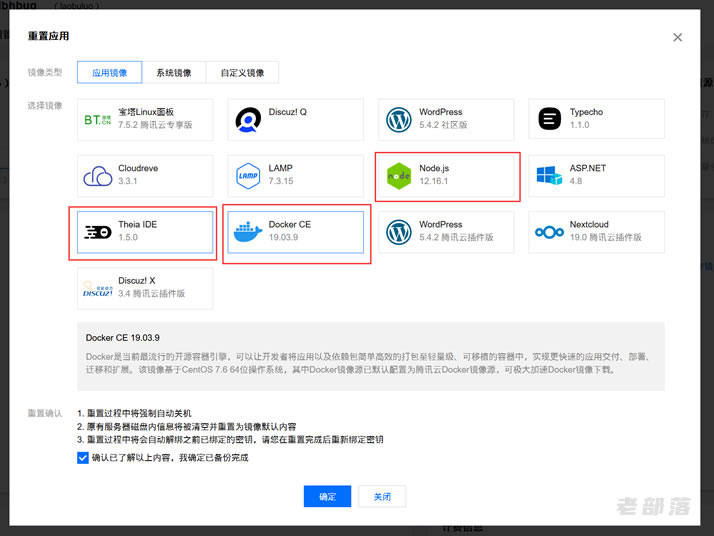Click the 'Discuz! Q' image name
Screen dimensions: 714x536
point(287,112)
